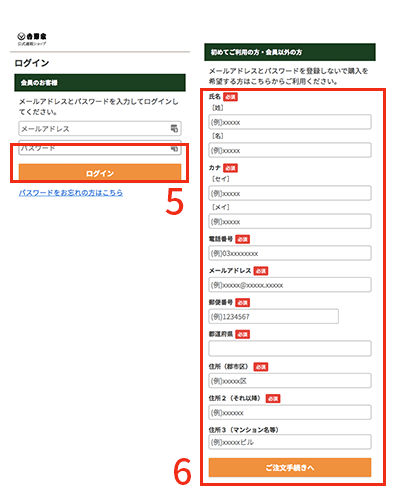The image size is (400, 500).
Task: Click the カナ [メイ] input field
Action: tap(290, 221)
